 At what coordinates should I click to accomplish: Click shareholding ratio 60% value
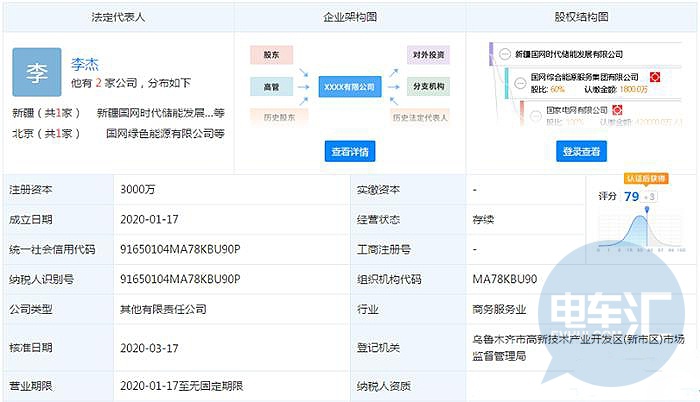(x=558, y=89)
